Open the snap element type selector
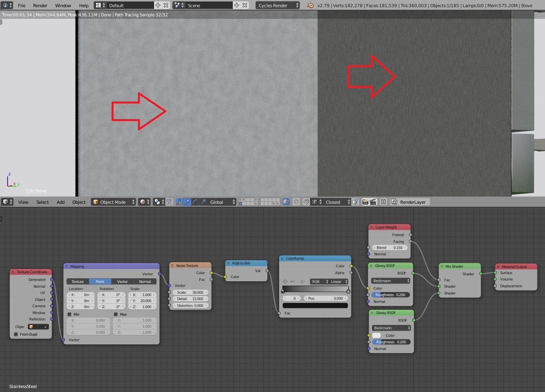 (317, 202)
